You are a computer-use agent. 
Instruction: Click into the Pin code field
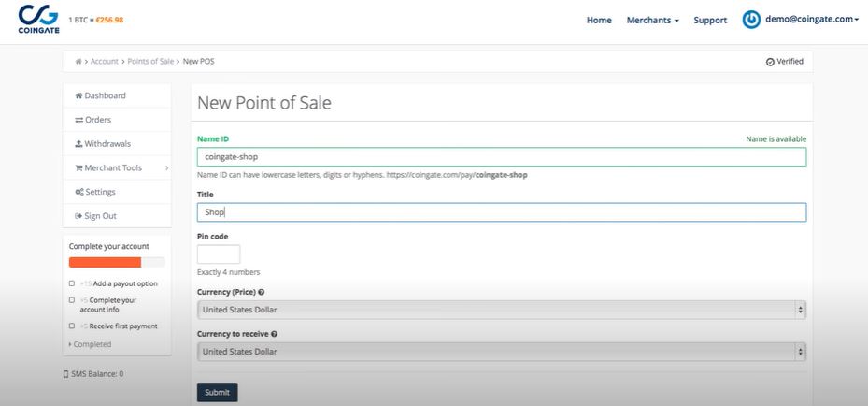point(219,254)
